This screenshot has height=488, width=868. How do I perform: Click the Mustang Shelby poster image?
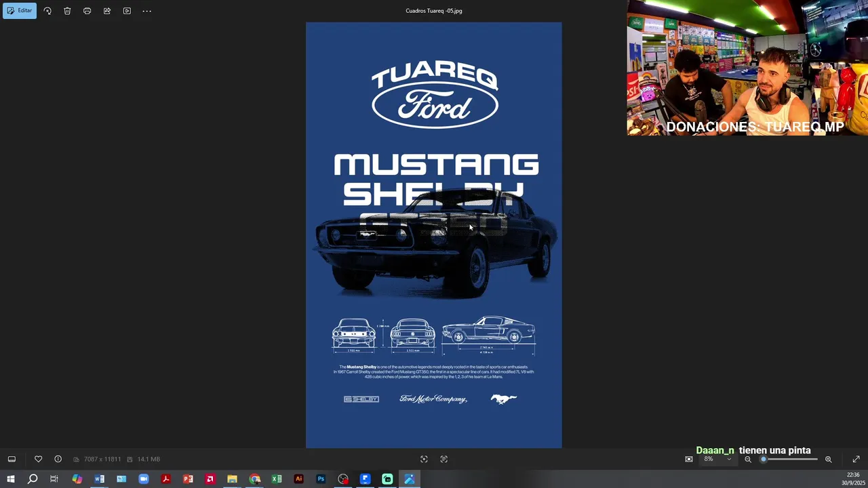[x=433, y=235]
